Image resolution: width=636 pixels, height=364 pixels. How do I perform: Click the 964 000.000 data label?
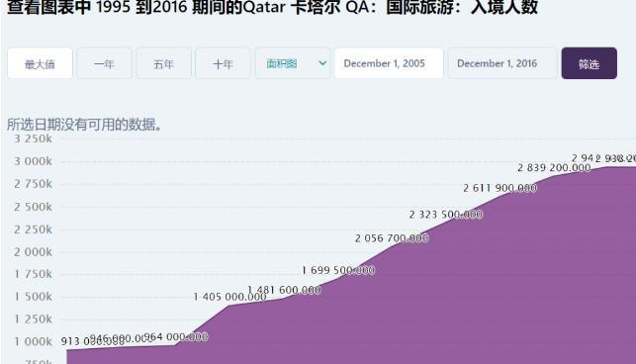point(176,336)
